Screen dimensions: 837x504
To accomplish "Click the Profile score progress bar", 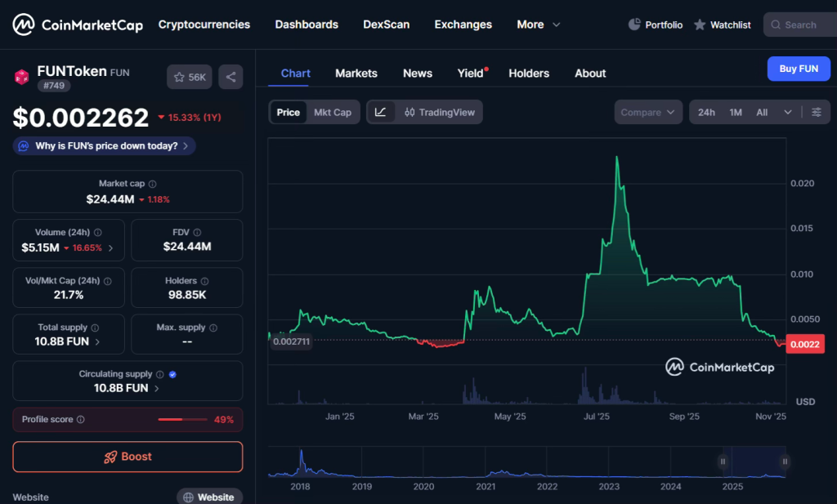I will click(181, 418).
